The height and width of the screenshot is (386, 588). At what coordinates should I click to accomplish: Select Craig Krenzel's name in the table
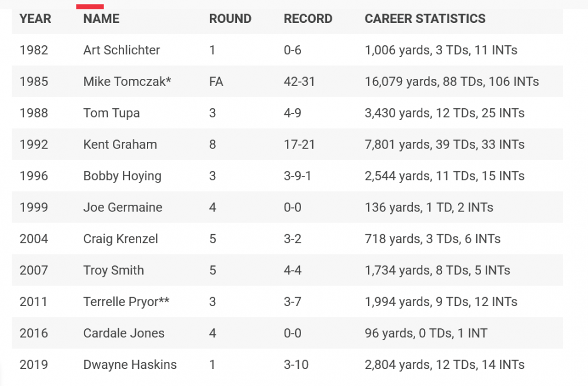pyautogui.click(x=121, y=239)
